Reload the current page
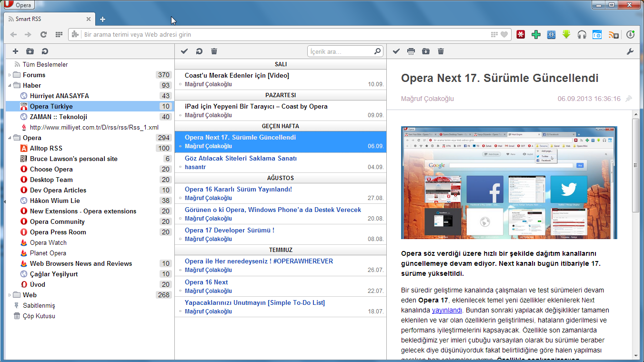Viewport: 644px width, 362px height. (x=43, y=34)
